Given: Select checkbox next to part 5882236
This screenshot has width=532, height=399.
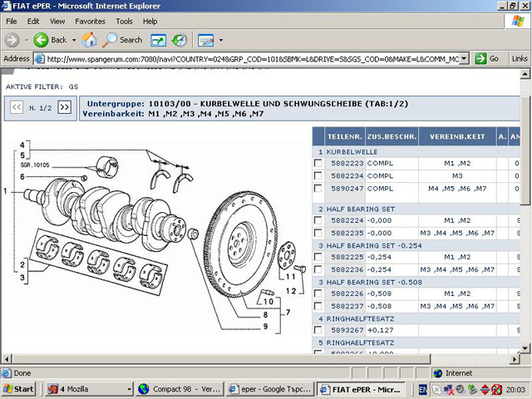Looking at the screenshot, I should [318, 269].
